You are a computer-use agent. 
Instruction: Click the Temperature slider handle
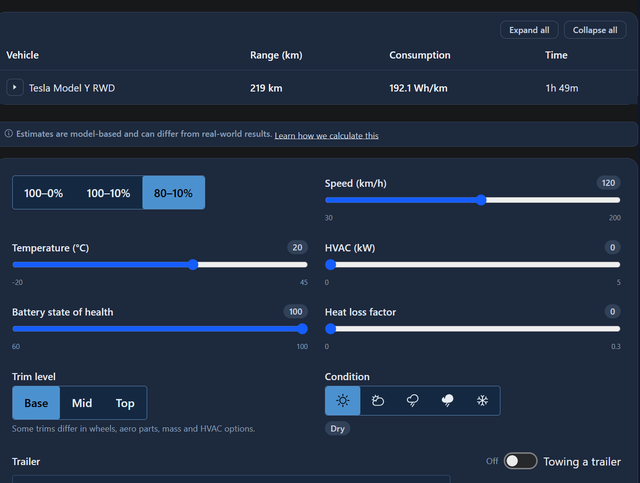click(x=193, y=265)
